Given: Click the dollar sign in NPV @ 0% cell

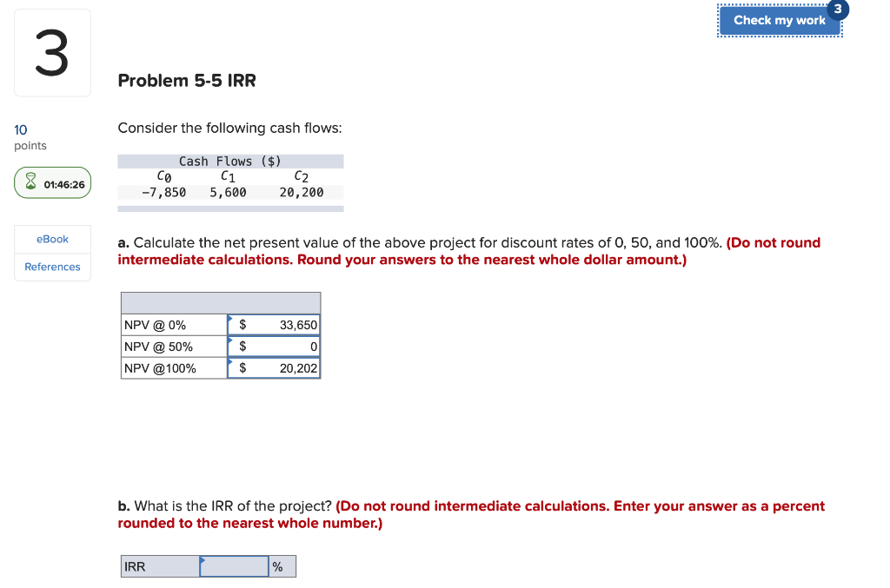Looking at the screenshot, I should pos(244,324).
